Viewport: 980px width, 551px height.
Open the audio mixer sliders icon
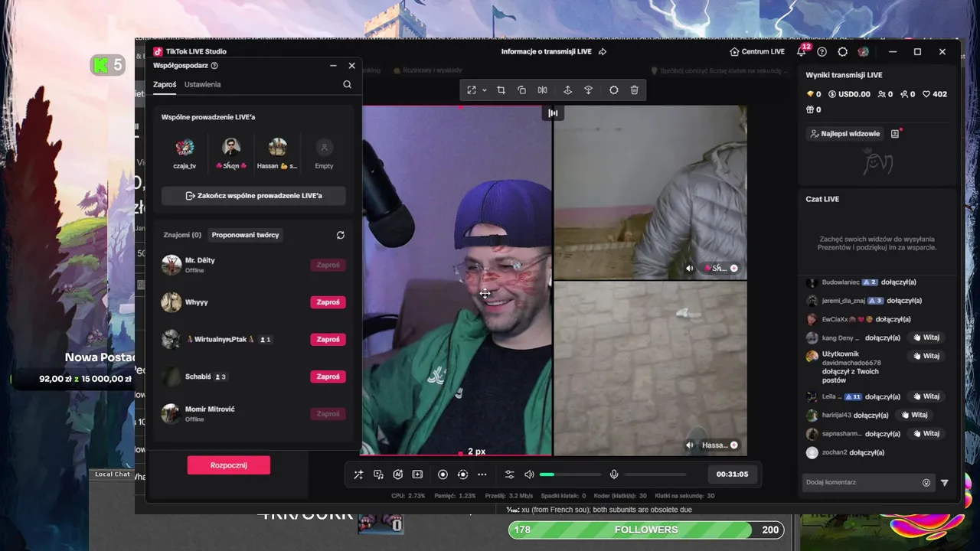[x=509, y=474]
